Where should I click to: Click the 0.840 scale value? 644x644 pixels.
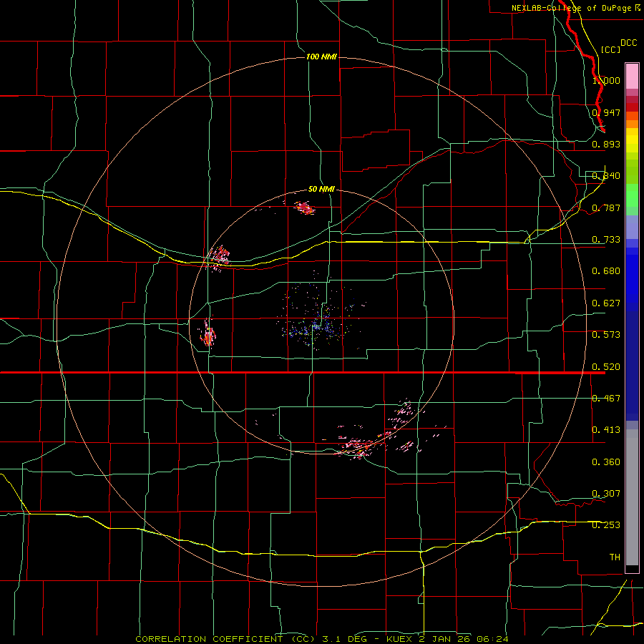pyautogui.click(x=606, y=176)
